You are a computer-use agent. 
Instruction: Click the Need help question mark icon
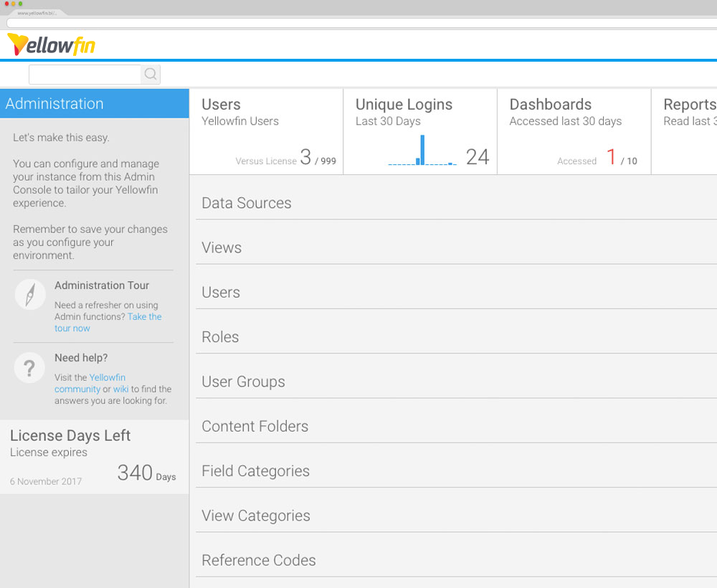29,367
